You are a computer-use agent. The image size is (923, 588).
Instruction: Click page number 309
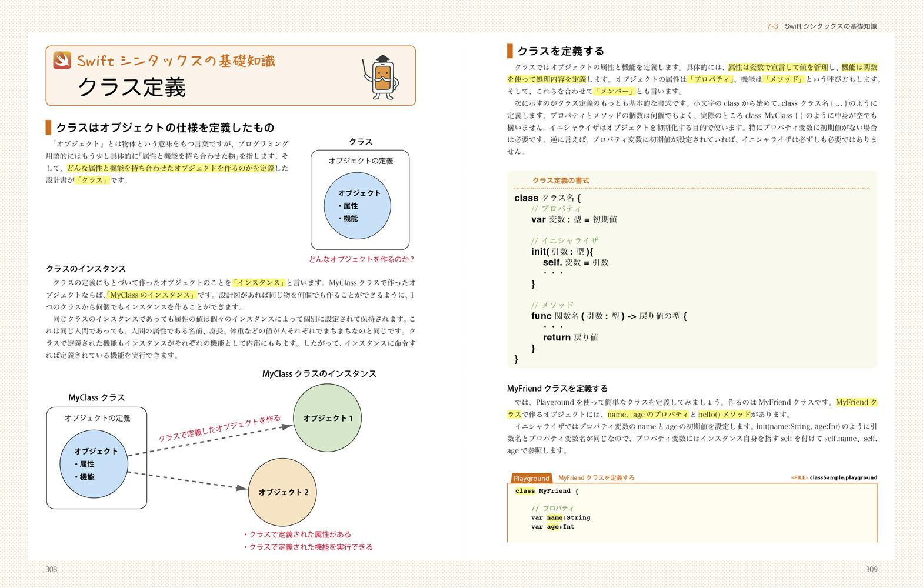[872, 569]
